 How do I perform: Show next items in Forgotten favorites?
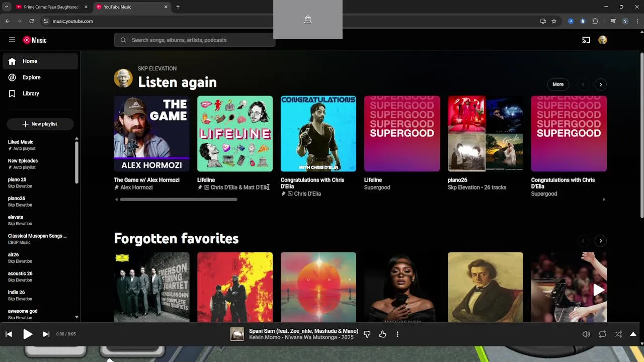coord(600,241)
